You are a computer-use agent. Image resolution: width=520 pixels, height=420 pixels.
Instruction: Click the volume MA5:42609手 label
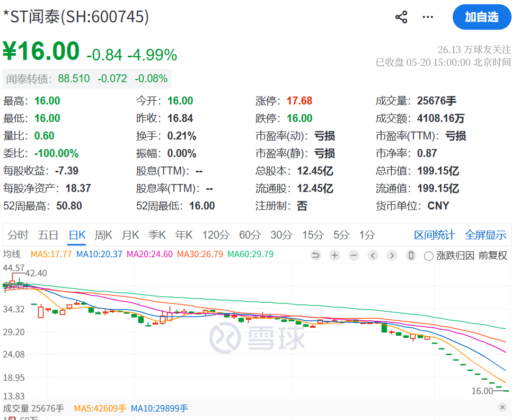pyautogui.click(x=100, y=408)
